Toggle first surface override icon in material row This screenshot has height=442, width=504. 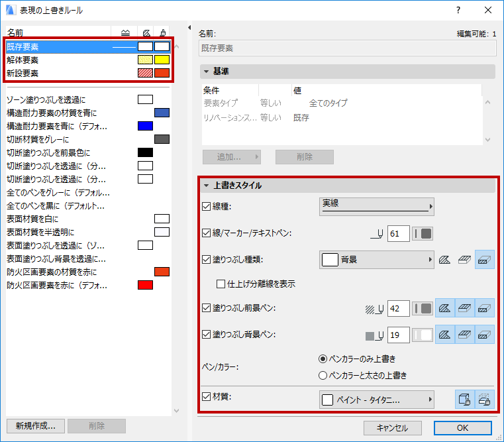point(464,400)
